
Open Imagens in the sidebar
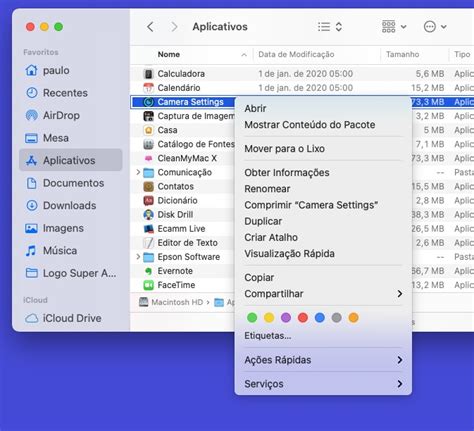pyautogui.click(x=71, y=228)
